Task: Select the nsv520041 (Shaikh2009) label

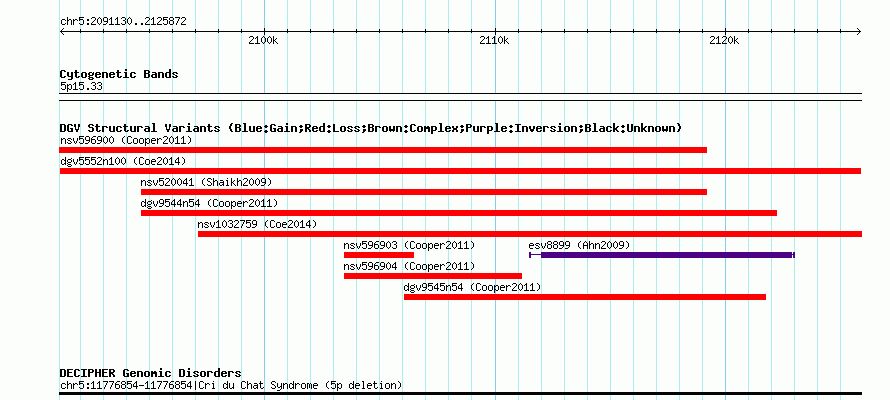Action: tap(207, 182)
